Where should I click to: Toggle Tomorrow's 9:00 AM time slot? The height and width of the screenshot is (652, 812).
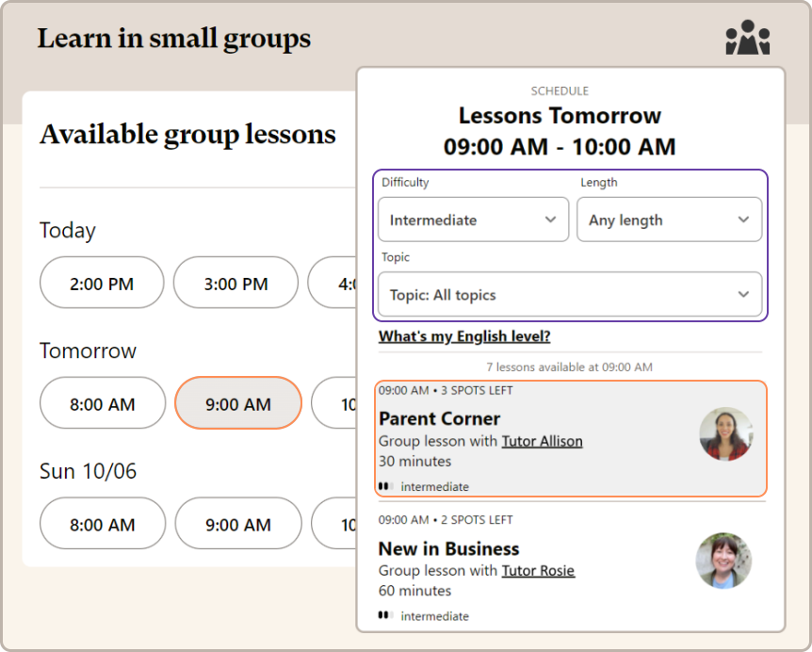(x=238, y=403)
